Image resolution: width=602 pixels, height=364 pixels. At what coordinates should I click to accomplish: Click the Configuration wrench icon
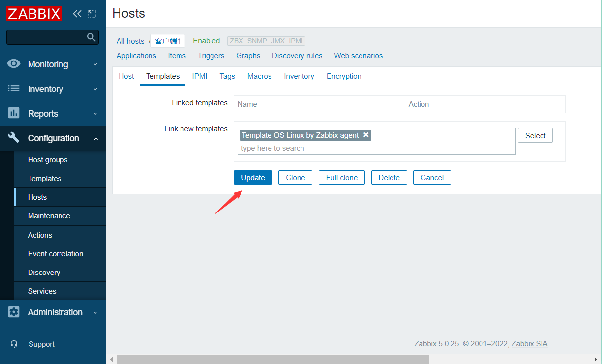(x=14, y=138)
